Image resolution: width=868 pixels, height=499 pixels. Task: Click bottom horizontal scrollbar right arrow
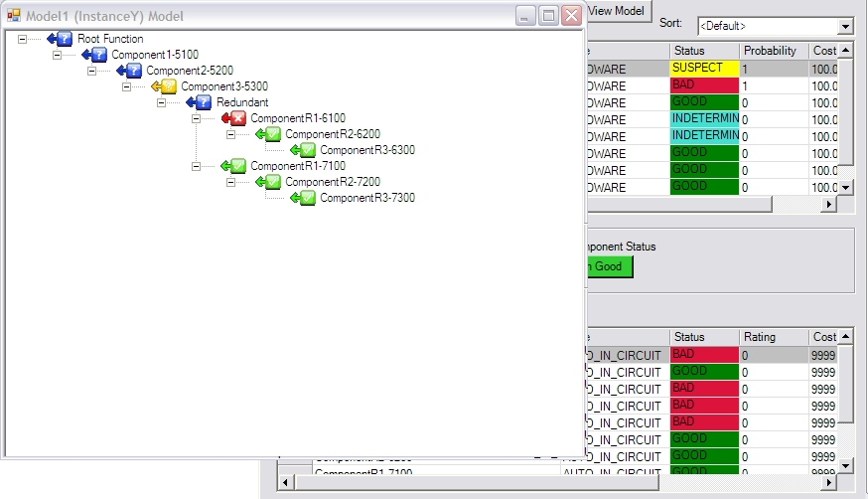pos(828,483)
